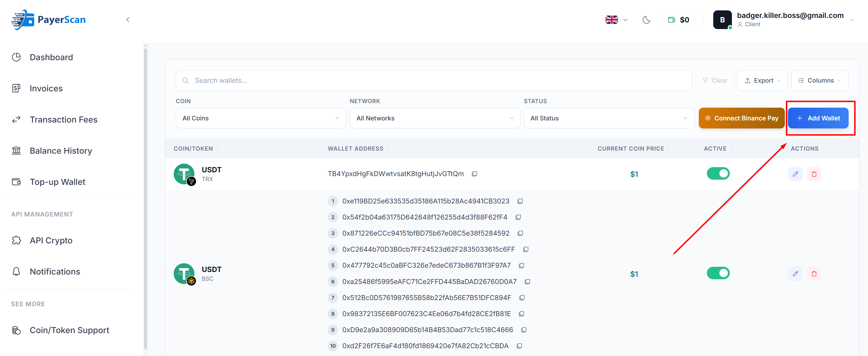Screen dimensions: 868x356
Task: Open Notifications from the bell icon
Action: (55, 271)
